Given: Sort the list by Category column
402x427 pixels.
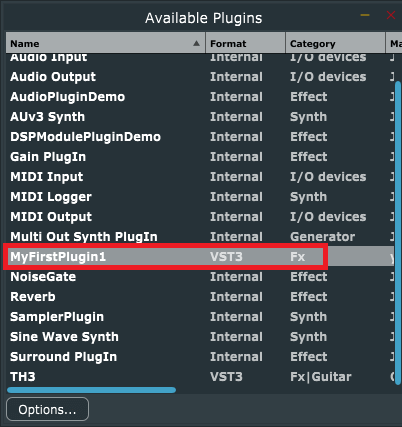Looking at the screenshot, I should 335,43.
